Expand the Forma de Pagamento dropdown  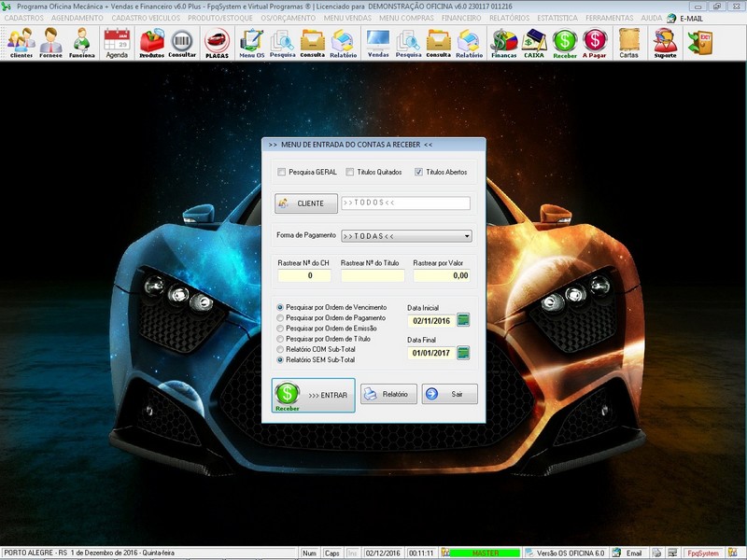tap(467, 236)
